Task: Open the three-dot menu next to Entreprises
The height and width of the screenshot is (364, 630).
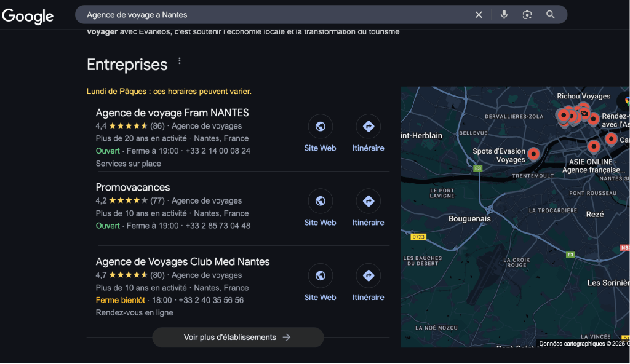Action: tap(180, 61)
